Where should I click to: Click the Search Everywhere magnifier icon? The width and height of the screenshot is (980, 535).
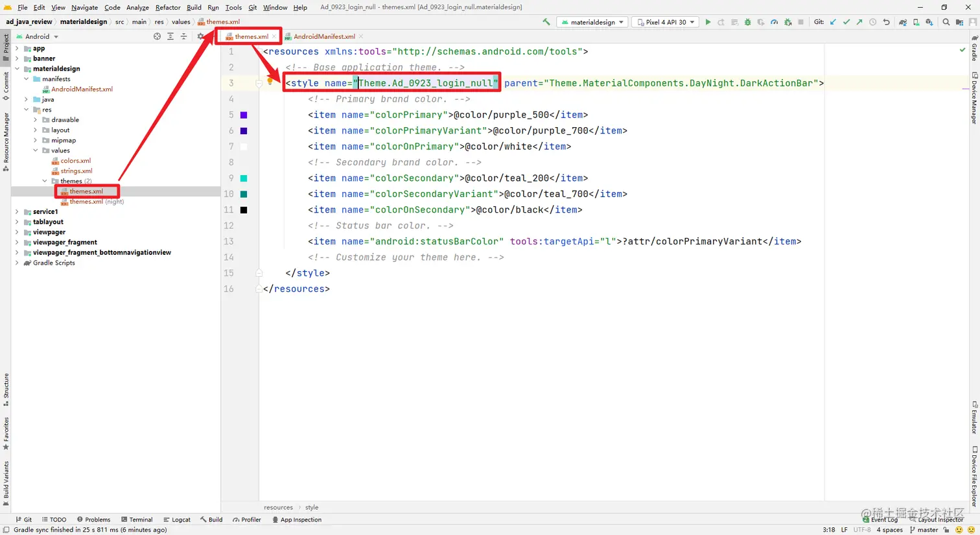[x=946, y=22]
